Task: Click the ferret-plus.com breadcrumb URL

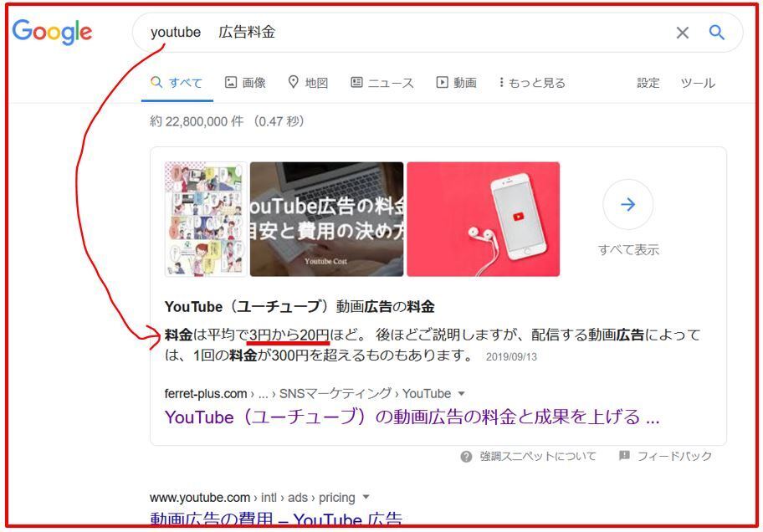Action: point(308,393)
